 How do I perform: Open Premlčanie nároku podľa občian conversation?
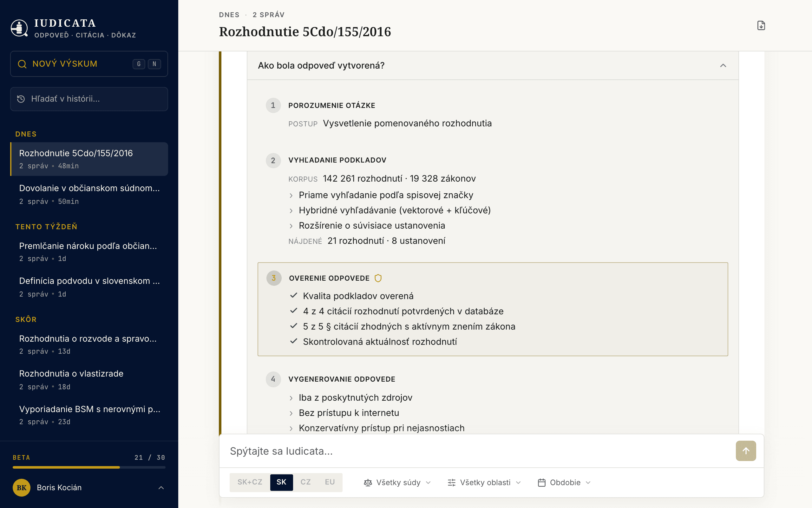coord(89,252)
